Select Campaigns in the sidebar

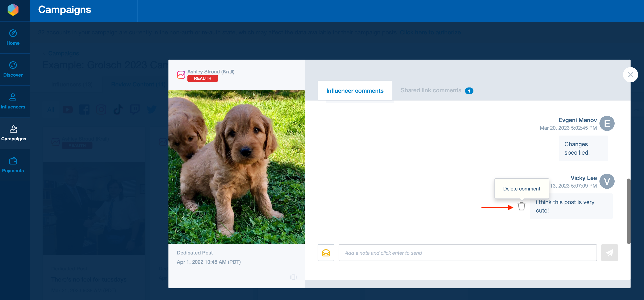pos(14,133)
